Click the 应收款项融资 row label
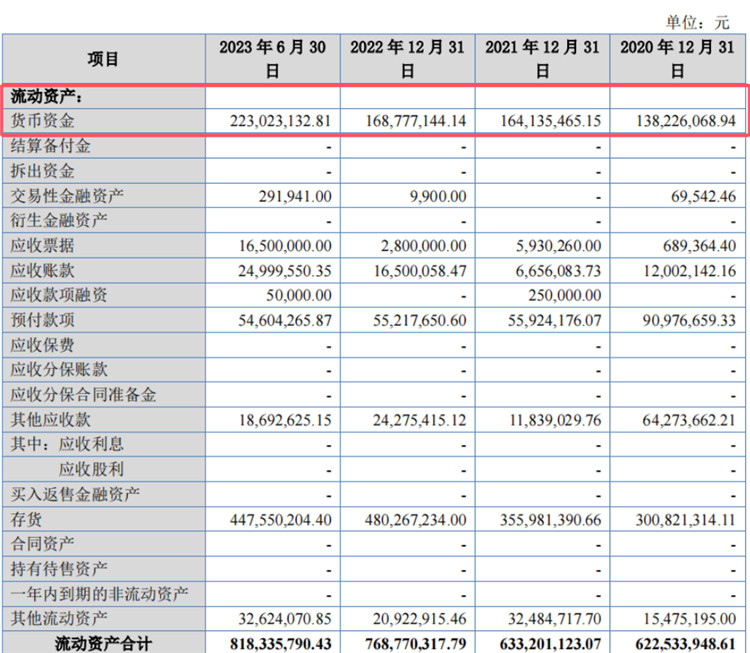This screenshot has height=653, width=750. pyautogui.click(x=58, y=295)
